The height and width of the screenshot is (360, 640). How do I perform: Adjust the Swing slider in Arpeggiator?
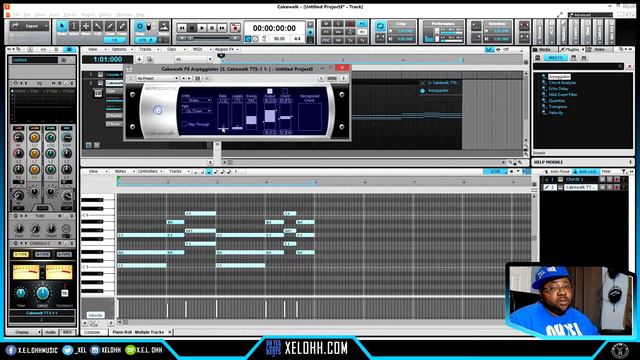click(x=251, y=116)
